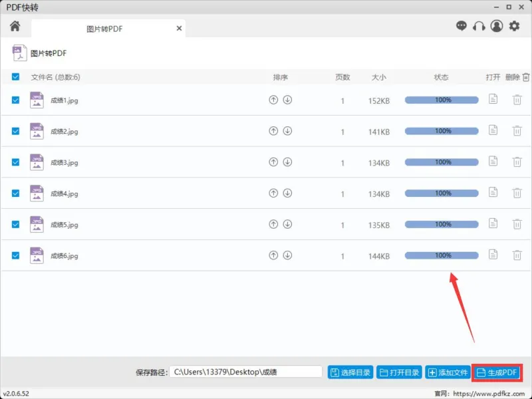This screenshot has height=399, width=532.
Task: Open the user account icon
Action: (x=497, y=26)
